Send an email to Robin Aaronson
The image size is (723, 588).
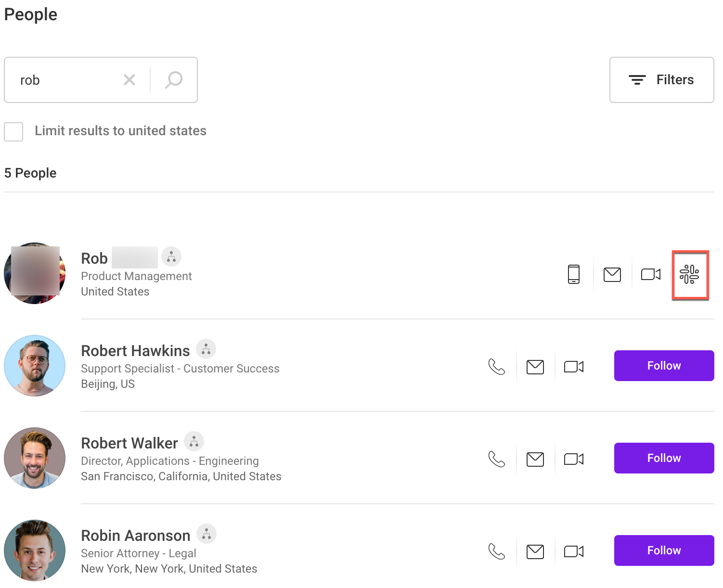[x=535, y=551]
